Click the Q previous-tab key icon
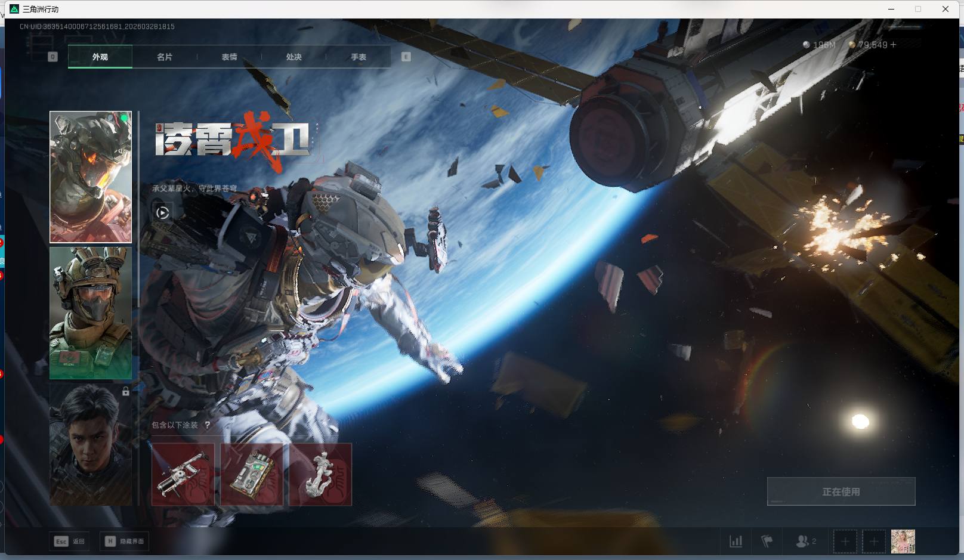This screenshot has width=964, height=560. point(52,57)
